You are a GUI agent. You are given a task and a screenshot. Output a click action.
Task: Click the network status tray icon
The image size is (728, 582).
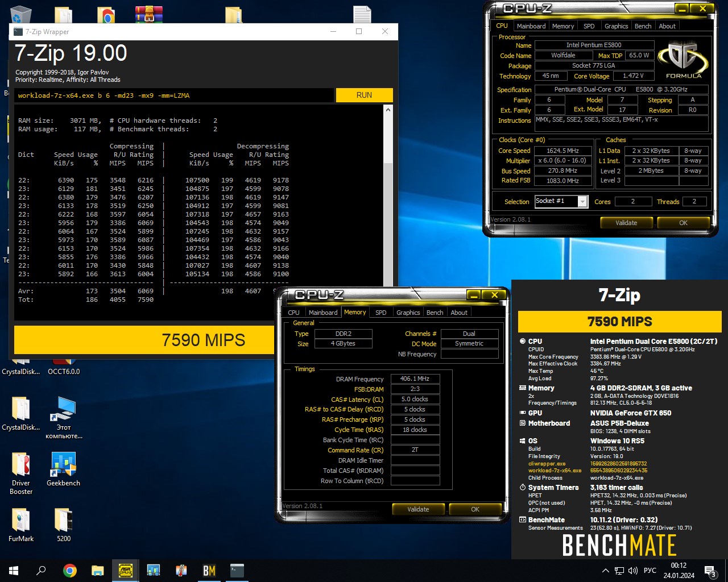pyautogui.click(x=619, y=571)
